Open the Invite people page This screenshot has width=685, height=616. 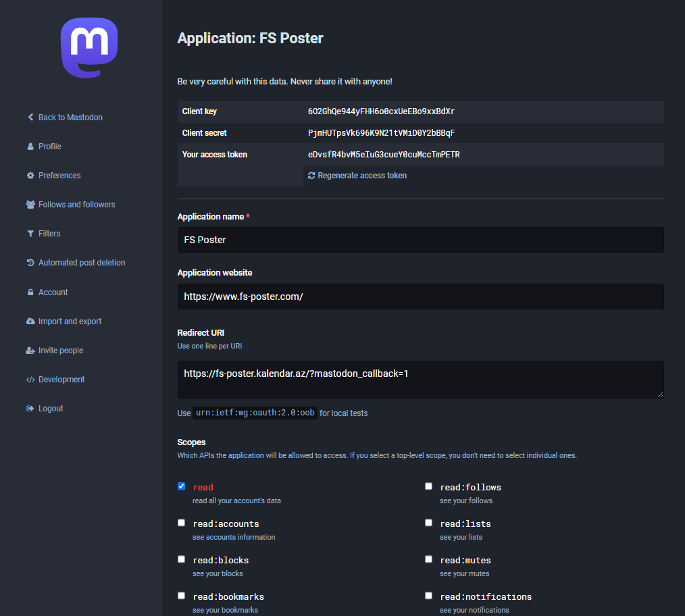click(x=61, y=351)
